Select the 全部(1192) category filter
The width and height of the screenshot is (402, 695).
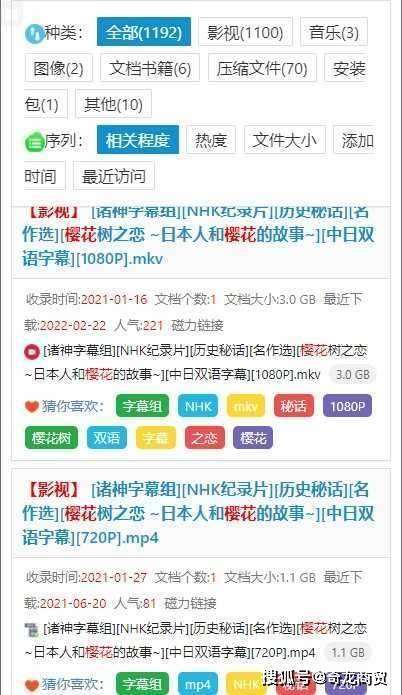click(144, 32)
